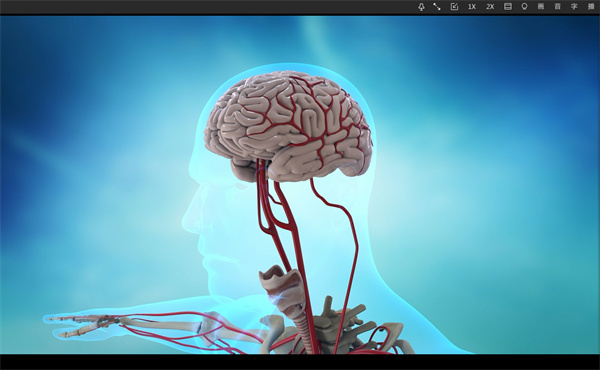Click the square-with-arrow mini window icon
This screenshot has width=600, height=370.
454,7
